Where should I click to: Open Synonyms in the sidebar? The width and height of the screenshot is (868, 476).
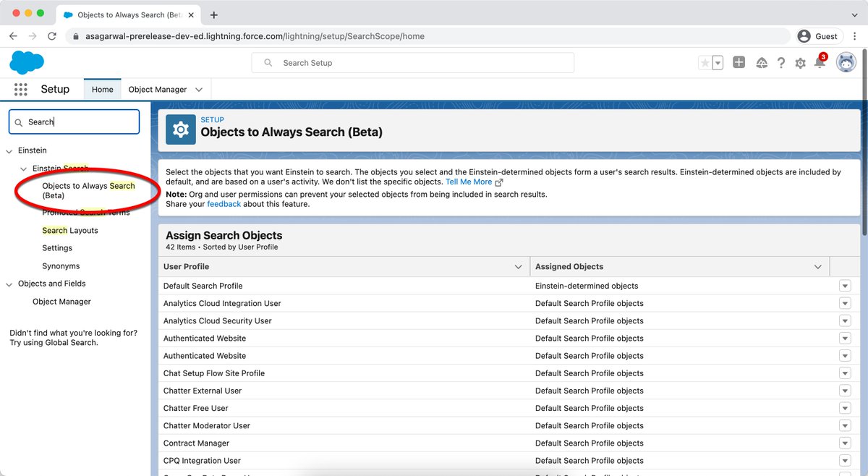coord(61,266)
